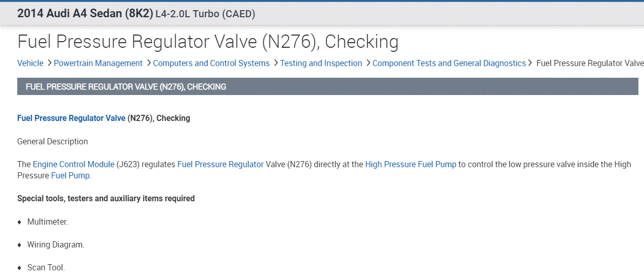Open Fuel Pressure Regulator link in description
644x280 pixels.
pyautogui.click(x=220, y=165)
